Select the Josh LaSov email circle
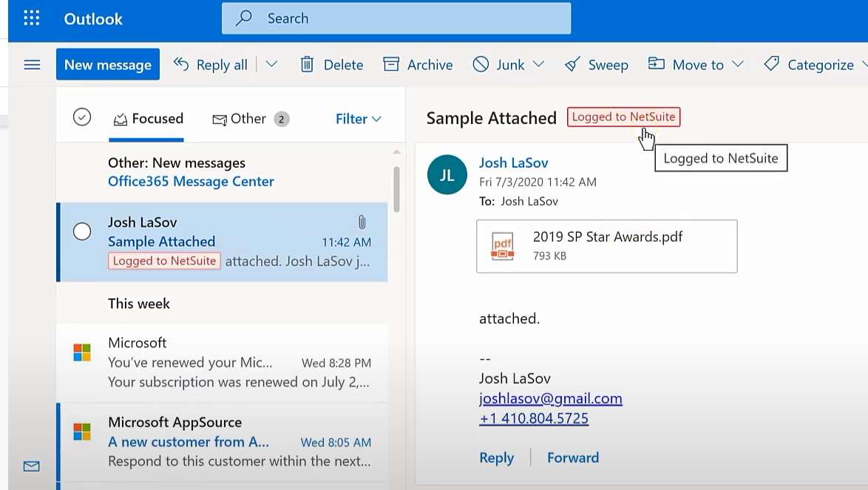This screenshot has height=490, width=868. click(x=82, y=231)
